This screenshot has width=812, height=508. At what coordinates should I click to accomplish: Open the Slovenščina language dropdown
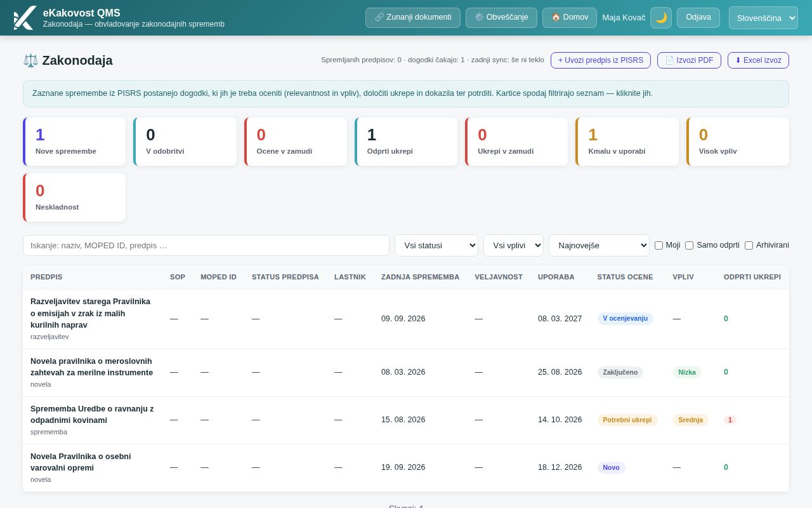coord(763,18)
